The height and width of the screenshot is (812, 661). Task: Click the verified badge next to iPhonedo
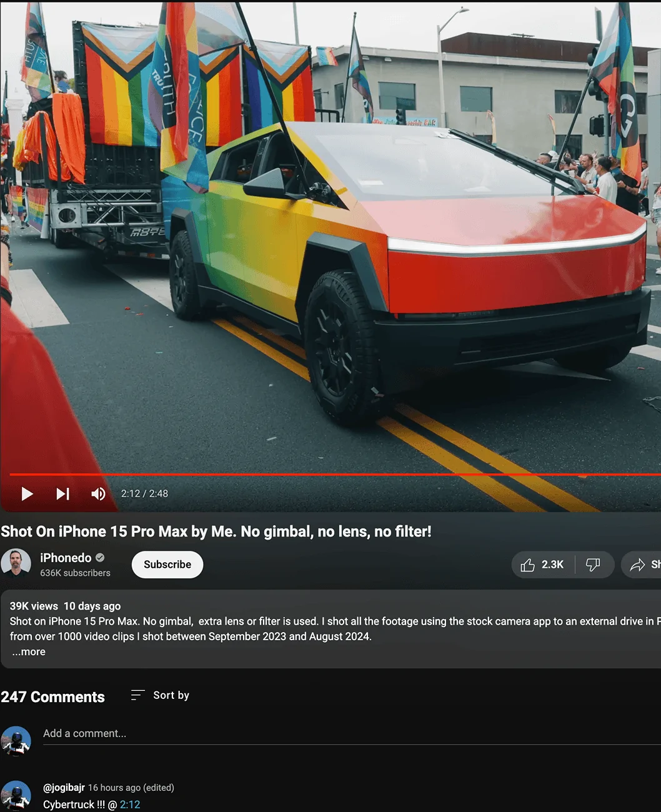(x=100, y=558)
